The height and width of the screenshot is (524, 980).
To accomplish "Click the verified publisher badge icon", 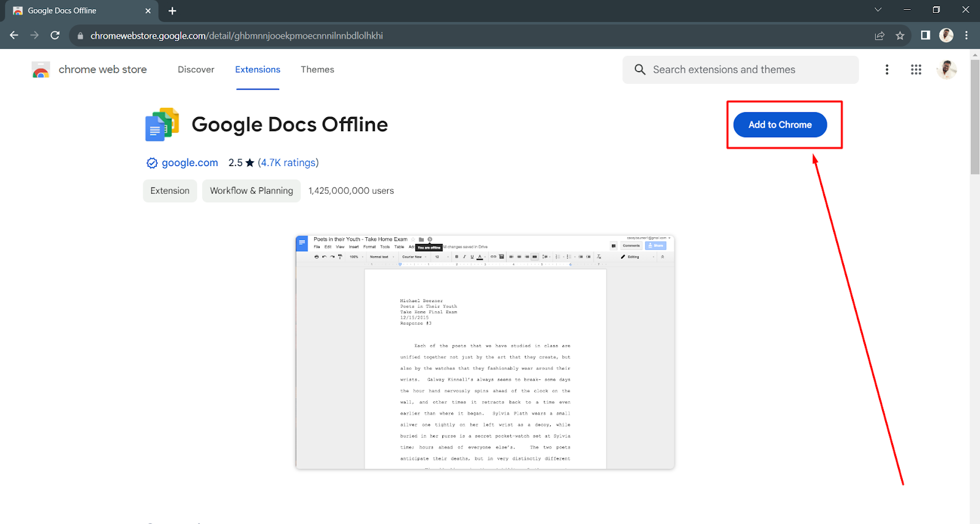I will pos(152,163).
